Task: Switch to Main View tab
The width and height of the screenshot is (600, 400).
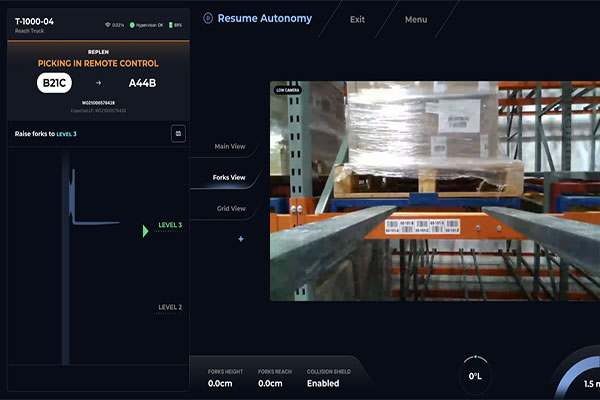Action: [230, 146]
